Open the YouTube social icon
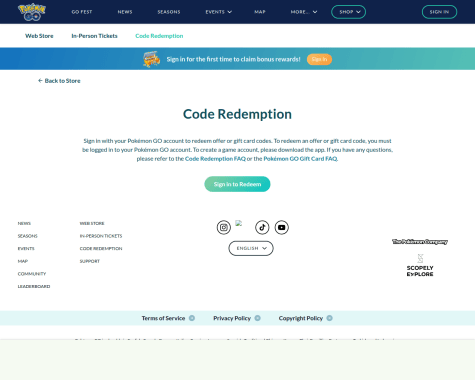The width and height of the screenshot is (475, 380). (x=282, y=227)
